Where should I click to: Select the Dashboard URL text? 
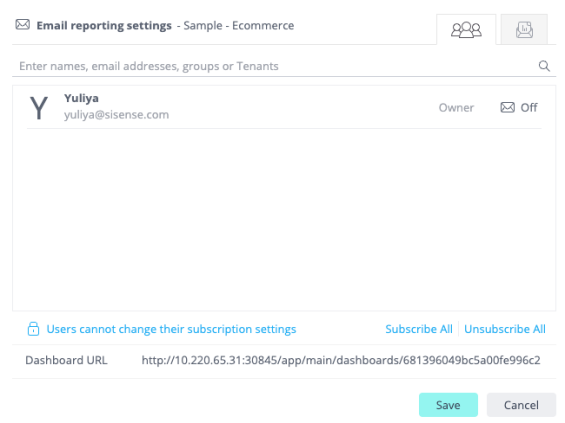coord(341,360)
